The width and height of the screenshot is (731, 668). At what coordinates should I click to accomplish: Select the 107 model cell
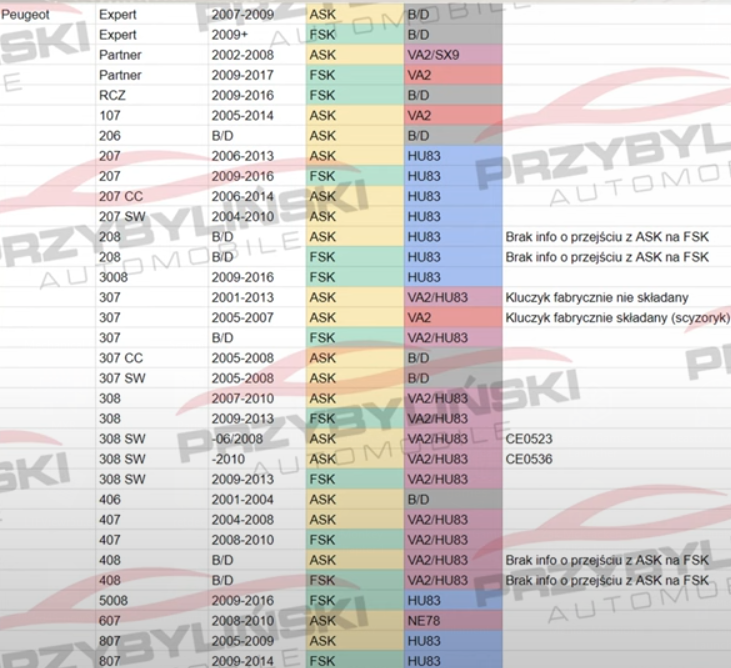tap(152, 115)
